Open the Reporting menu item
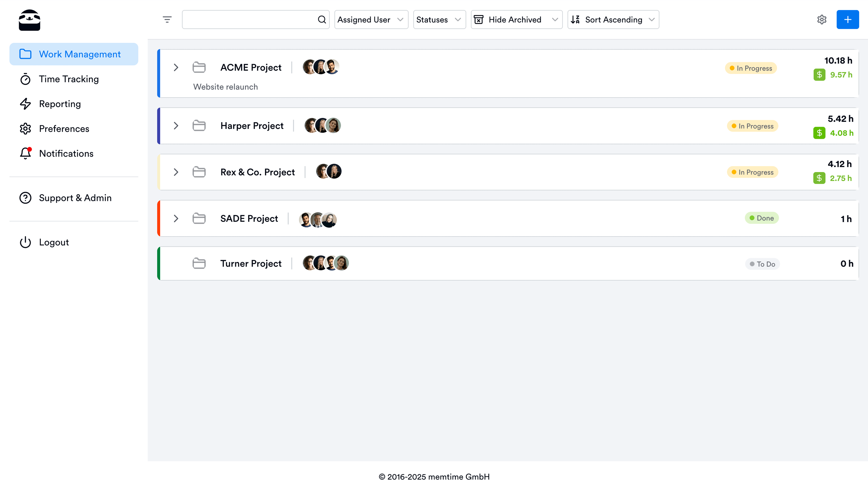The height and width of the screenshot is (492, 868). click(x=60, y=104)
